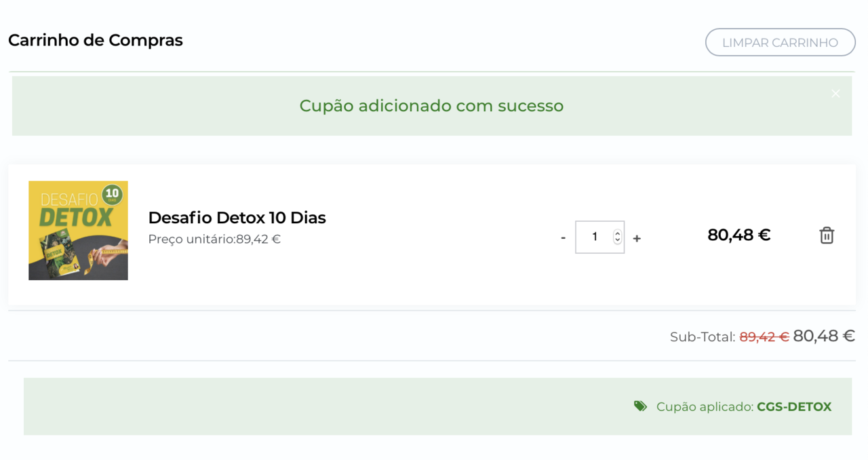Click the lower spinner arrow on quantity field
Viewport: 868px width, 460px height.
616,241
